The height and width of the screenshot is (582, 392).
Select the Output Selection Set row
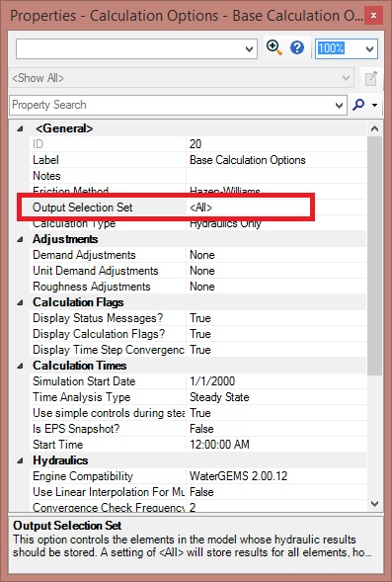click(x=198, y=208)
